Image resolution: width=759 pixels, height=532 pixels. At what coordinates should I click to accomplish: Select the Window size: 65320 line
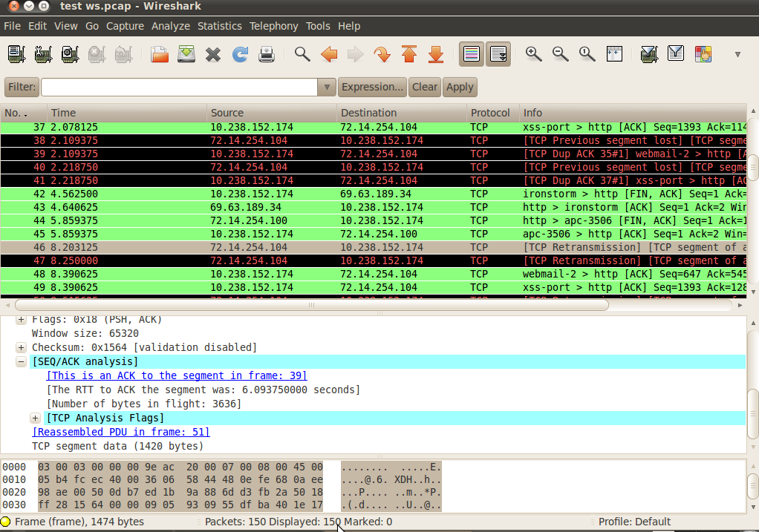point(85,333)
